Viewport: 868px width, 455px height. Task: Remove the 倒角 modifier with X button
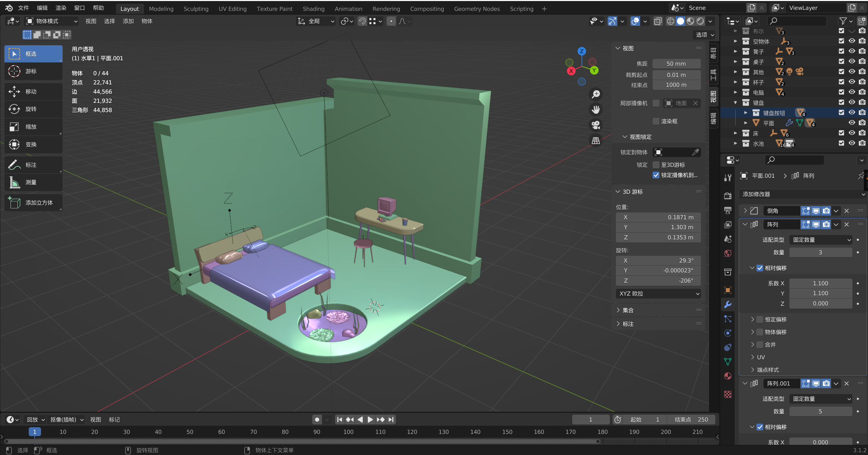click(847, 211)
